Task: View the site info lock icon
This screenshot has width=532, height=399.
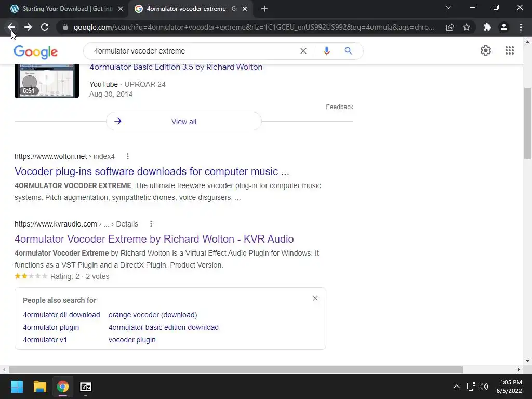Action: pyautogui.click(x=65, y=27)
